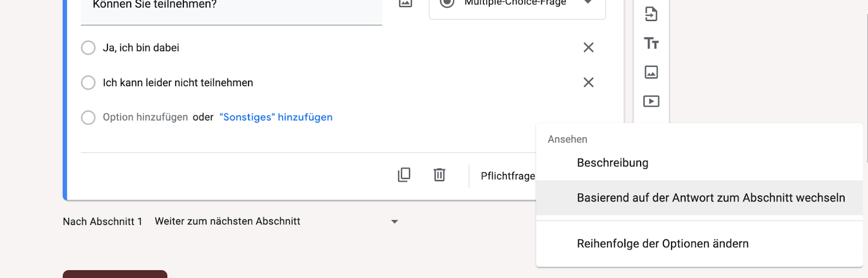Click the question title "Können Sie teilnehmen?"
This screenshot has width=868, height=278.
click(x=155, y=5)
